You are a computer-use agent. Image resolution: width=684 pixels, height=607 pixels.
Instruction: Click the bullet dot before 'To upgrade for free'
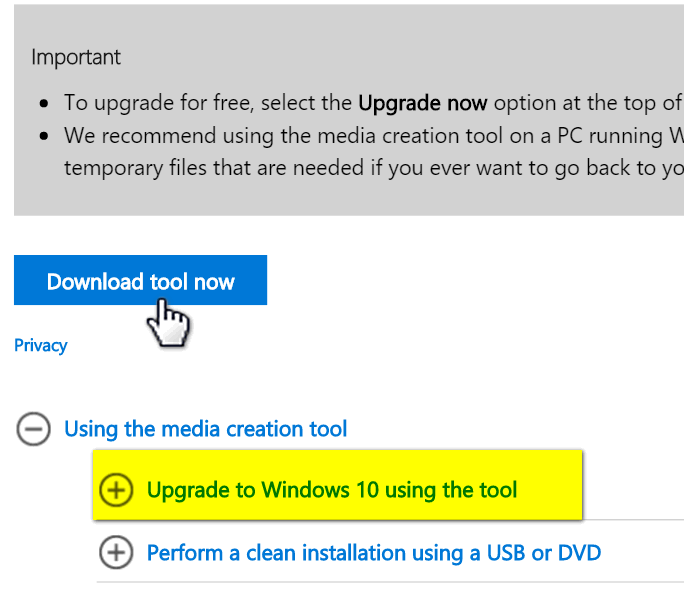(x=44, y=104)
